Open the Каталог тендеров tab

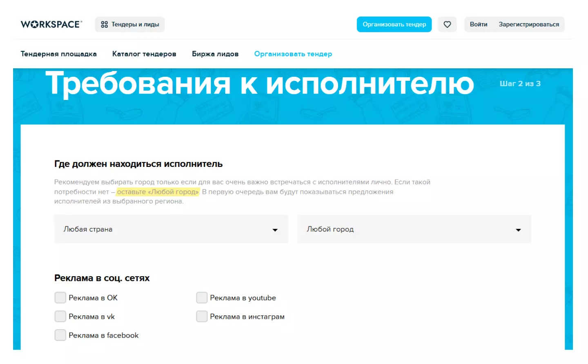coord(144,54)
